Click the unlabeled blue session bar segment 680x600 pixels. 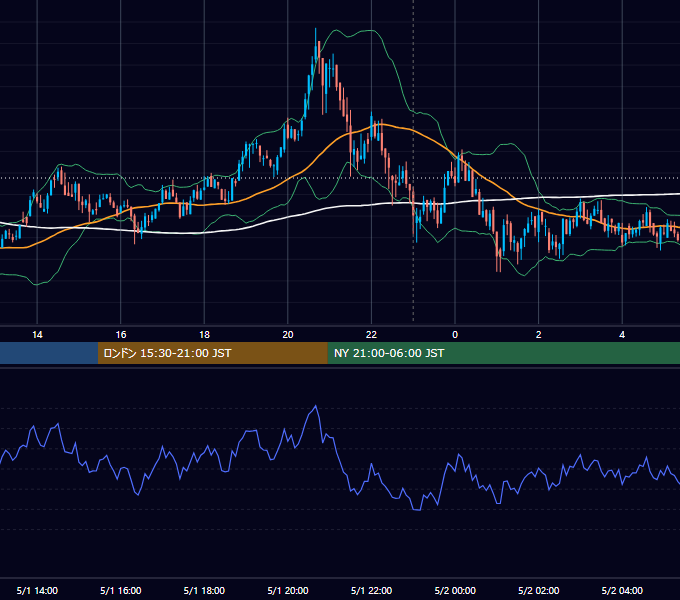(x=49, y=353)
